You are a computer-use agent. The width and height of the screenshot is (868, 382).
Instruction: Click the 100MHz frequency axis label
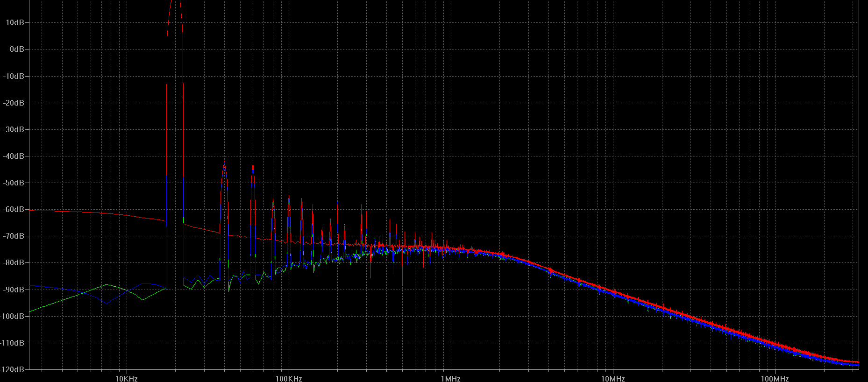click(x=775, y=378)
